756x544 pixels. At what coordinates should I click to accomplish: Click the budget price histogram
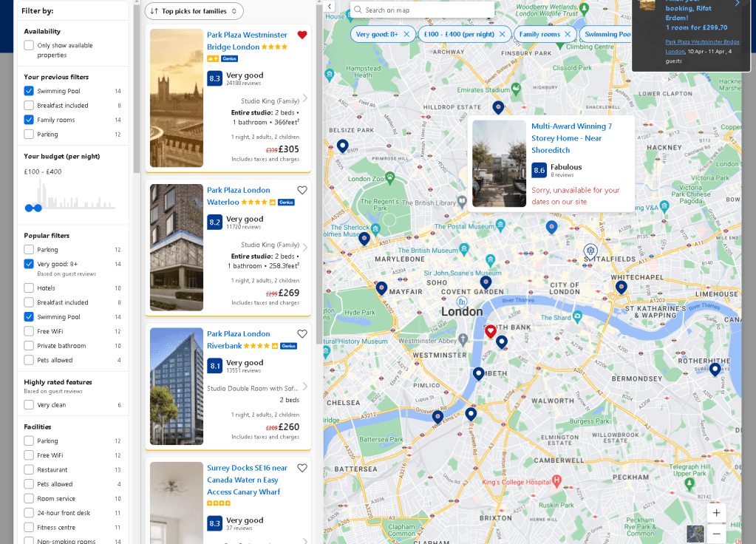point(72,194)
